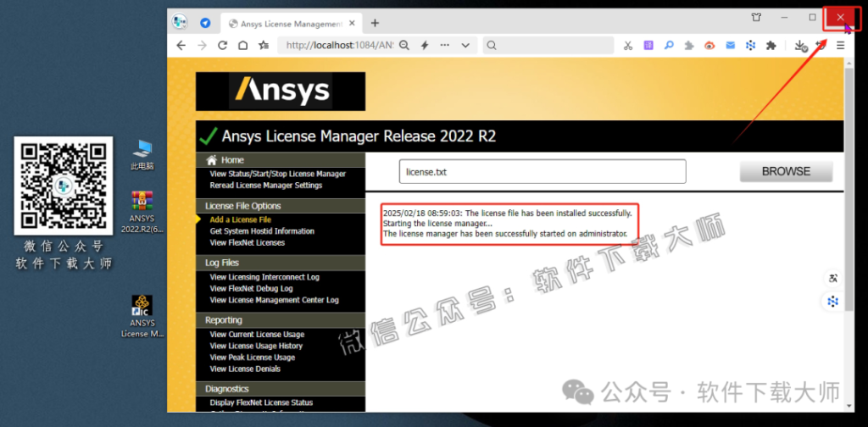Click the License File Options header
Image resolution: width=868 pixels, height=427 pixels.
[280, 206]
